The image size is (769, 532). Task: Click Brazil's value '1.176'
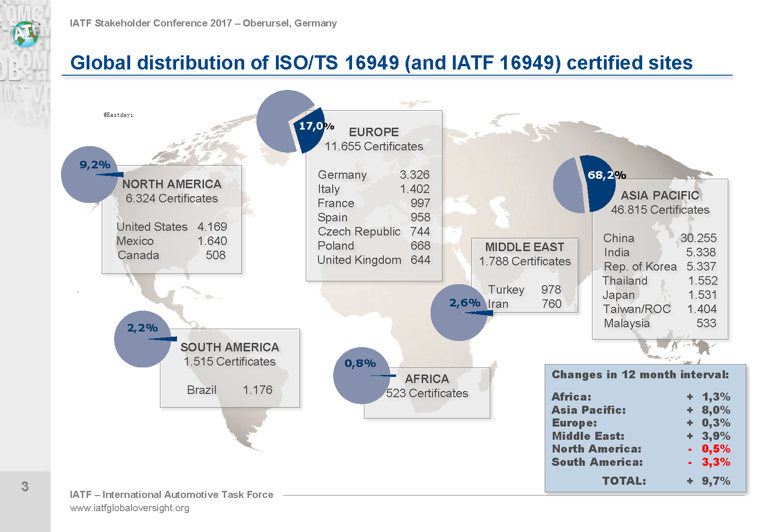coord(258,390)
